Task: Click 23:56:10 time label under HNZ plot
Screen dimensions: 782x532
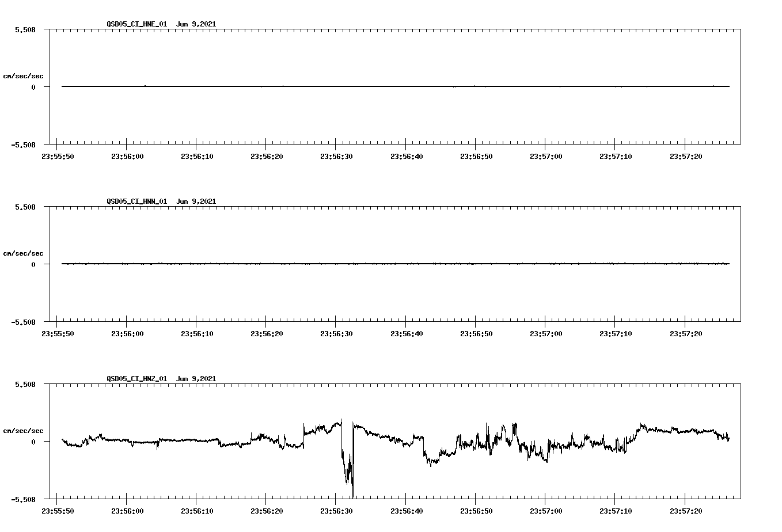Action: [196, 511]
